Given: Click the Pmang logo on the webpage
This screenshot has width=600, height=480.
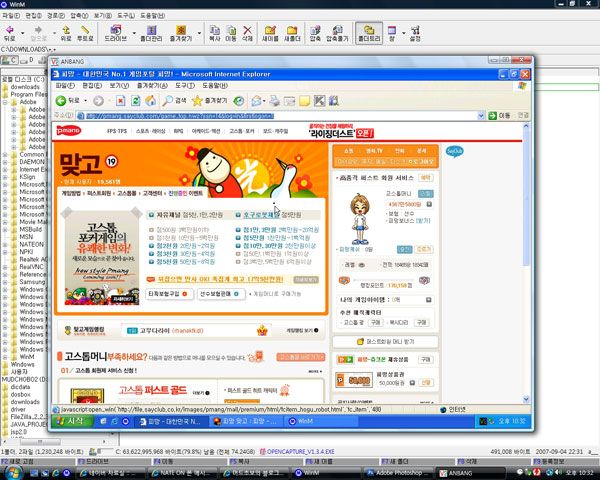Looking at the screenshot, I should 68,131.
